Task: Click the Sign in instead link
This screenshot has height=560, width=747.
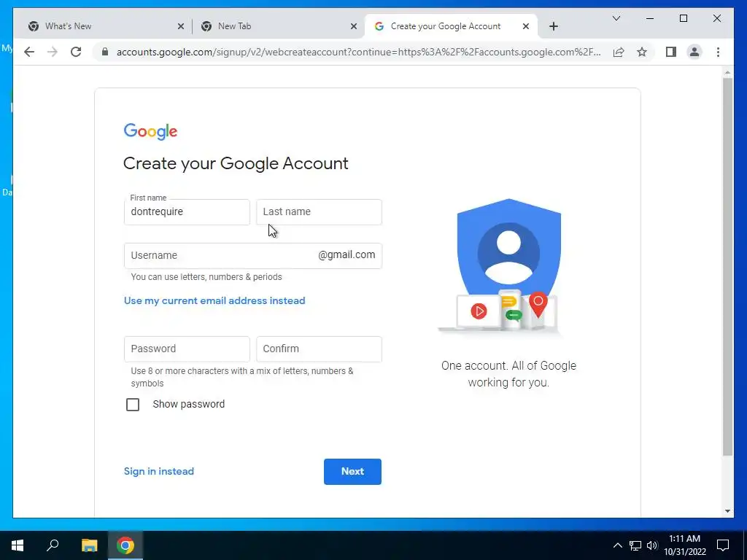Action: (x=158, y=472)
